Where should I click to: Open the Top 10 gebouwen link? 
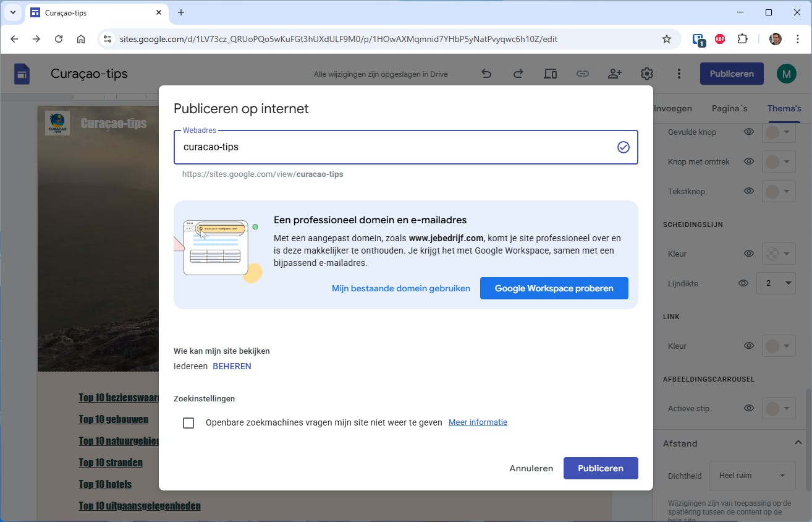(114, 419)
